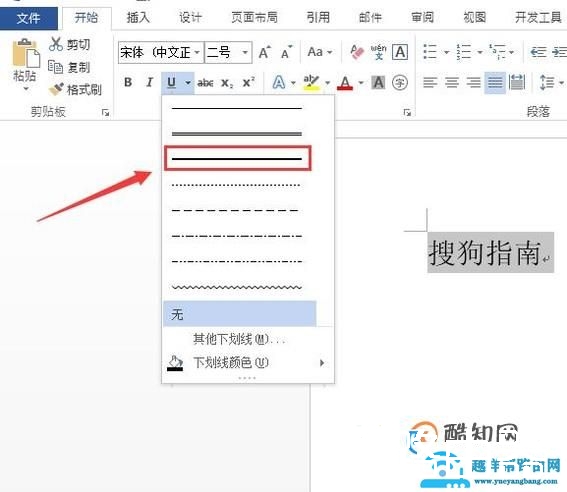The image size is (567, 492).
Task: Click the bullet list icon
Action: (430, 52)
